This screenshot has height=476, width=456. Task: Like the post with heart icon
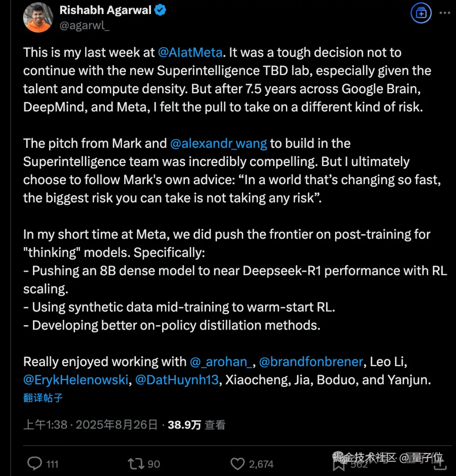click(238, 464)
